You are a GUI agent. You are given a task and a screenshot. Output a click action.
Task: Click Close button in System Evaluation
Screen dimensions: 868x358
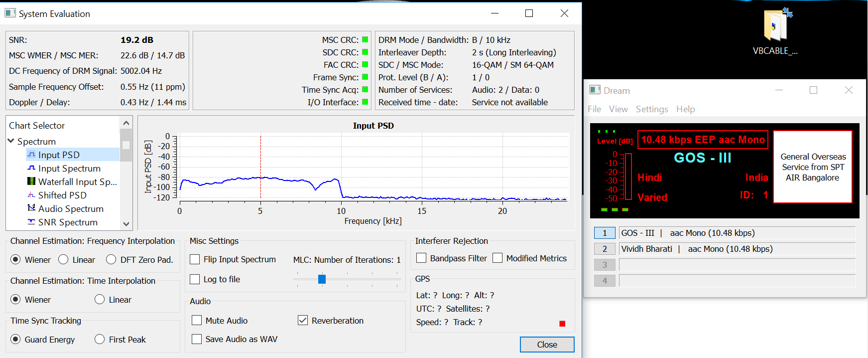[x=547, y=345]
